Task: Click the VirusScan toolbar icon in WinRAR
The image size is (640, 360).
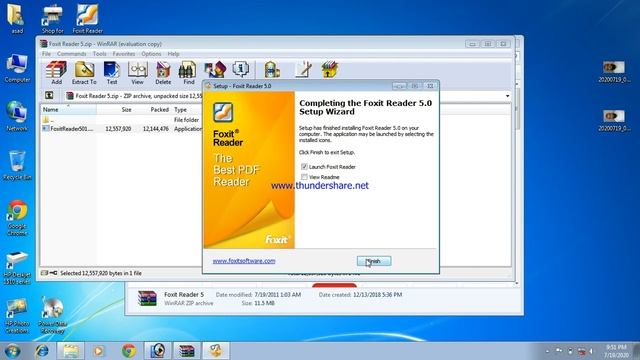Action: point(272,69)
